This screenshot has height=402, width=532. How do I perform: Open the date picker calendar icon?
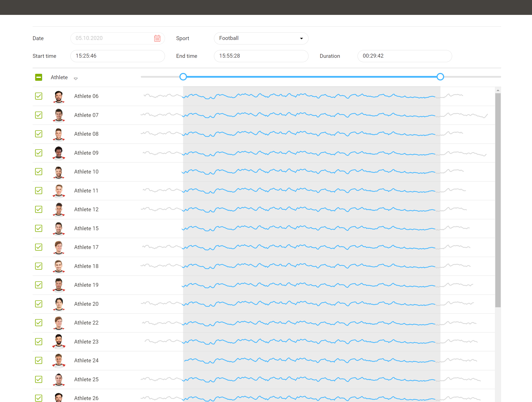(157, 38)
